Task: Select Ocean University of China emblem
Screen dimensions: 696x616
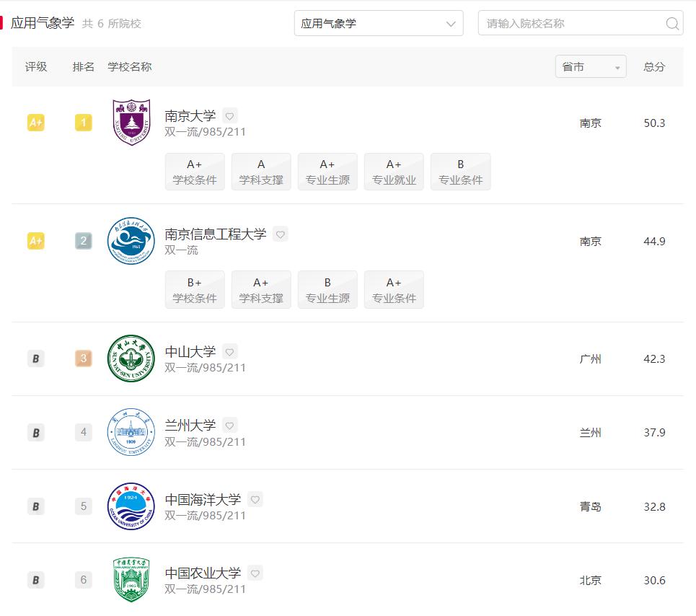Action: click(131, 506)
